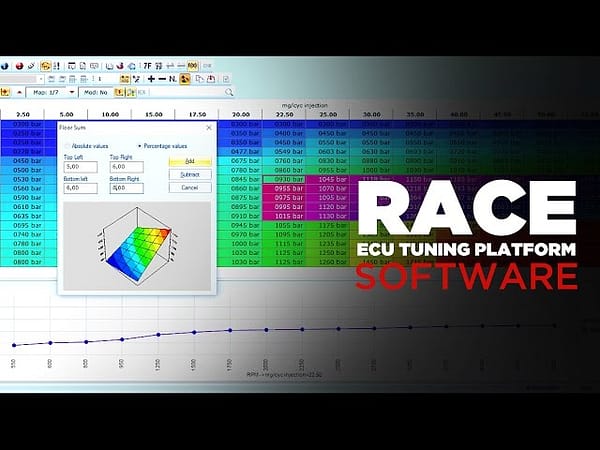Viewport: 600px width, 450px height.
Task: Select the Absolute values radio option
Action: [x=87, y=146]
